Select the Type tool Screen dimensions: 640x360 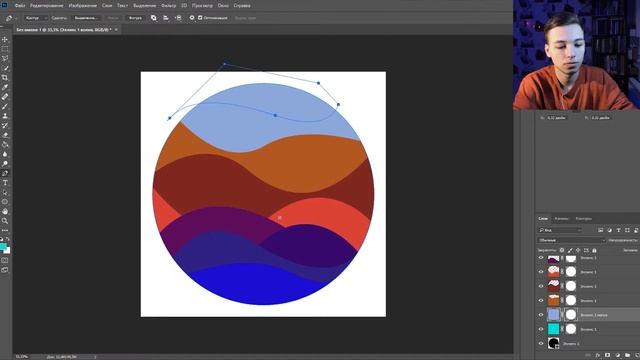point(5,183)
